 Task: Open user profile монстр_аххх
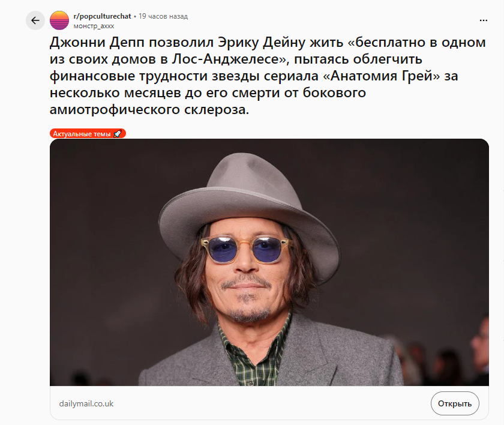pyautogui.click(x=94, y=26)
